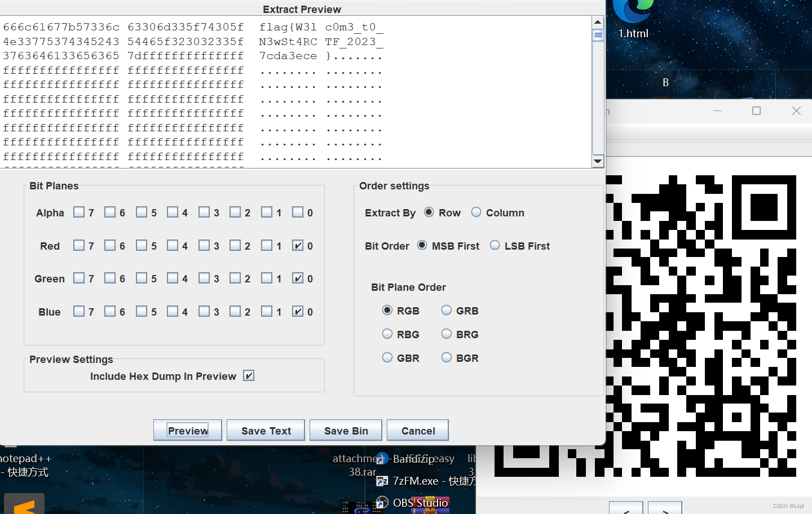Uncheck Green bit plane 0

tap(298, 278)
